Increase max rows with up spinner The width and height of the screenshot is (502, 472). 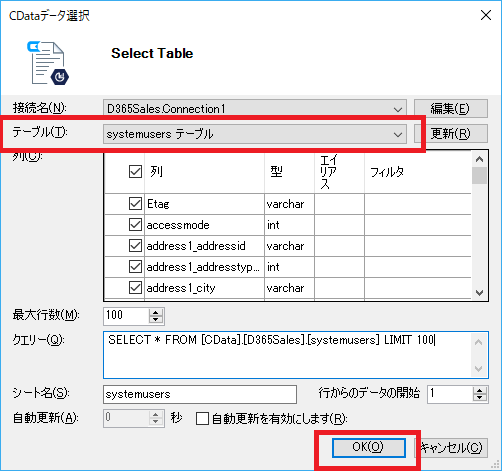click(x=156, y=312)
